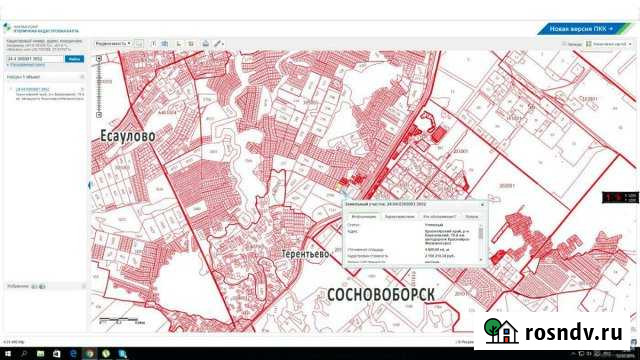Open the new PKK version banner
This screenshot has height=360, width=640.
(583, 29)
